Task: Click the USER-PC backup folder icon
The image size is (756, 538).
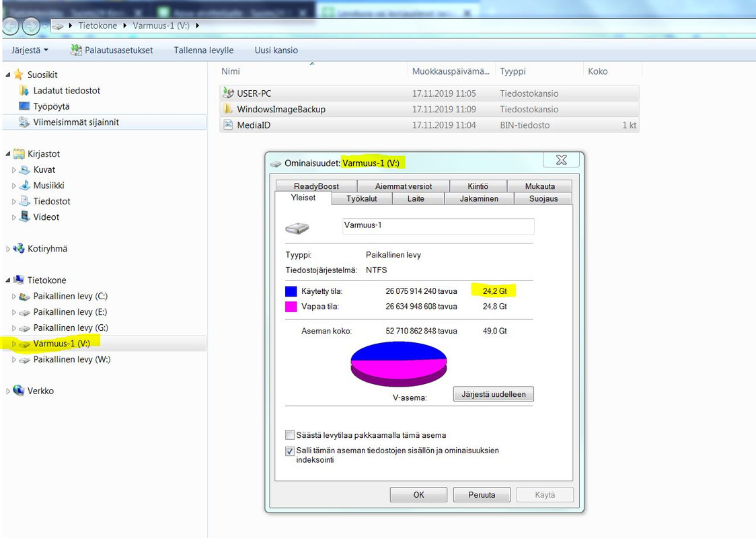Action: point(228,93)
